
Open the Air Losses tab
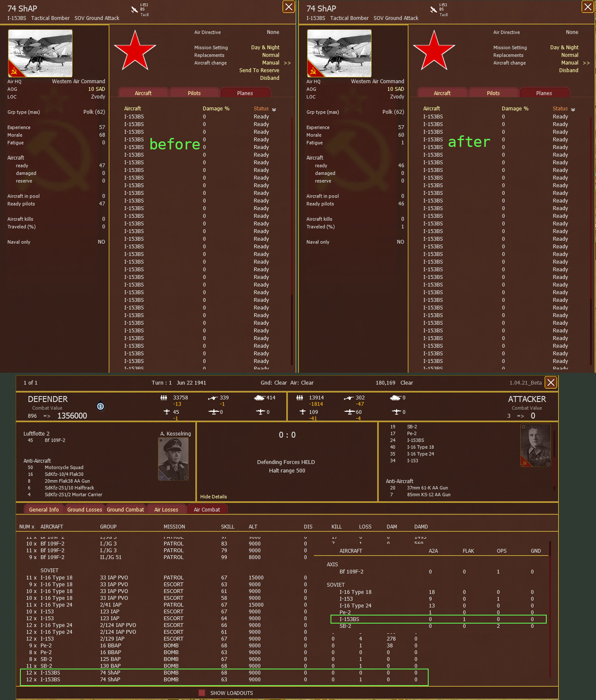[x=166, y=509]
